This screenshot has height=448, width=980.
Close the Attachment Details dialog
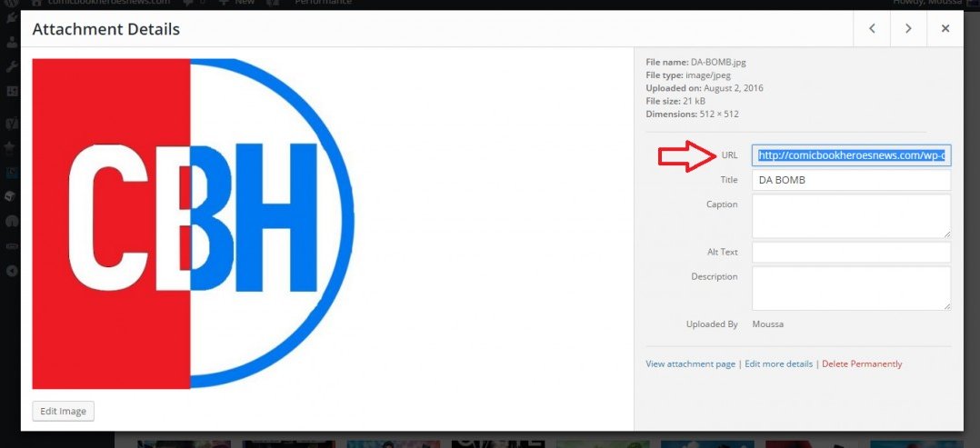coord(945,29)
